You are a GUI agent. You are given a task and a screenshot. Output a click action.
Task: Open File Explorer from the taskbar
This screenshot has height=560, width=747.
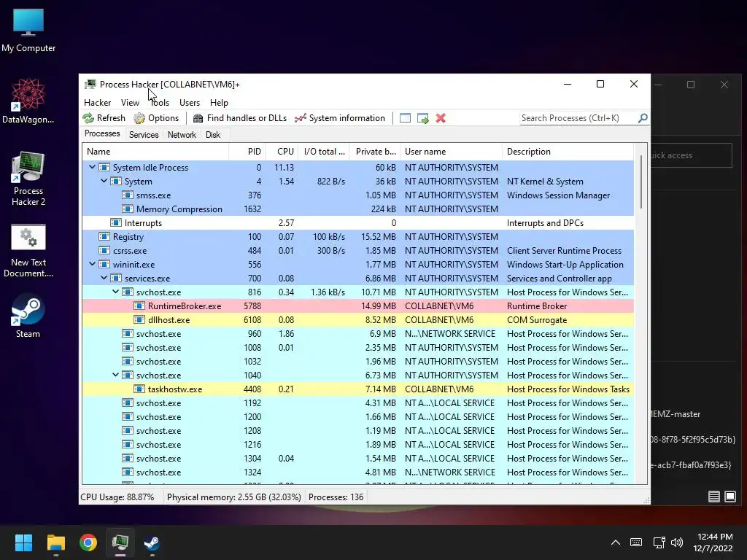tap(55, 542)
